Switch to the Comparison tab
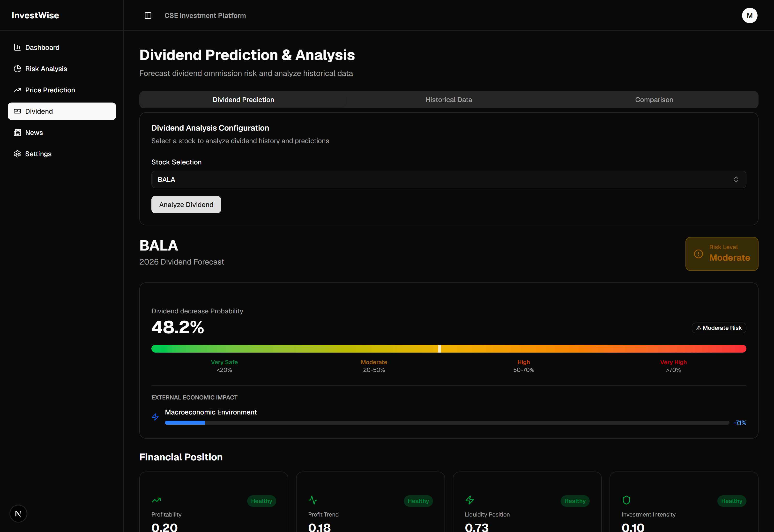Screen dimensions: 774x532 coord(654,100)
